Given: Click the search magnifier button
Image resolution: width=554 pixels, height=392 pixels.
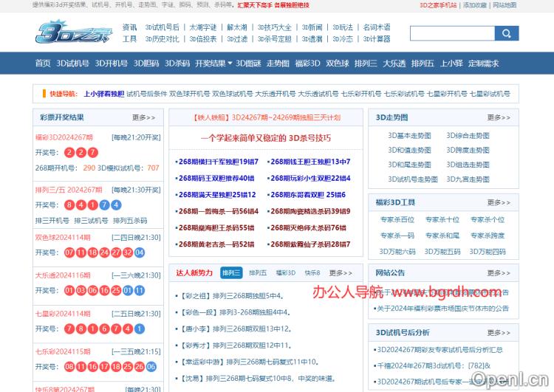Looking at the screenshot, I should pos(505,34).
